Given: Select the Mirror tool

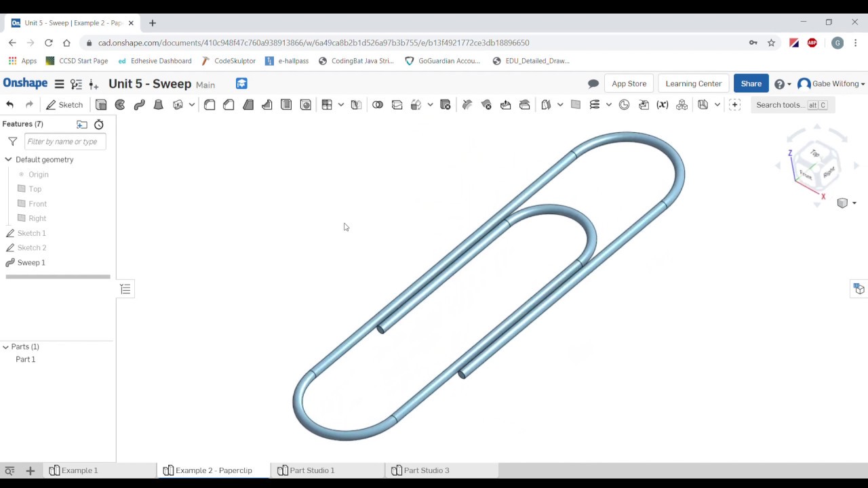Looking at the screenshot, I should (x=356, y=104).
